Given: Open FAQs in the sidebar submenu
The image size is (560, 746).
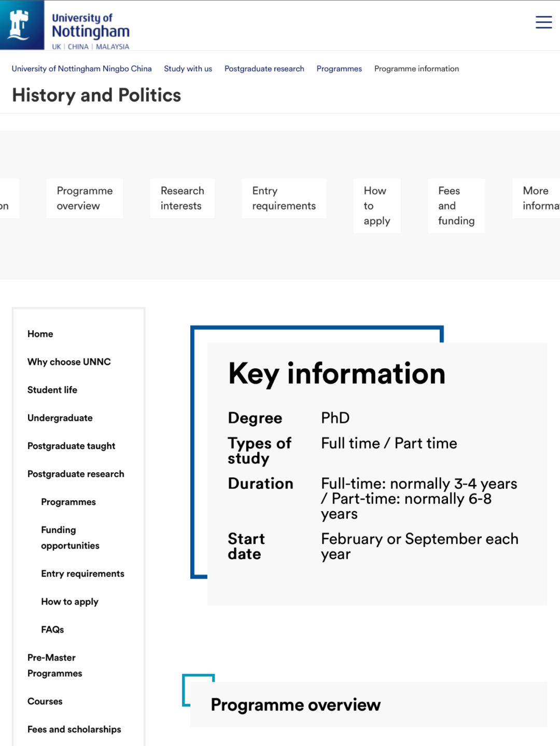Looking at the screenshot, I should pos(52,629).
